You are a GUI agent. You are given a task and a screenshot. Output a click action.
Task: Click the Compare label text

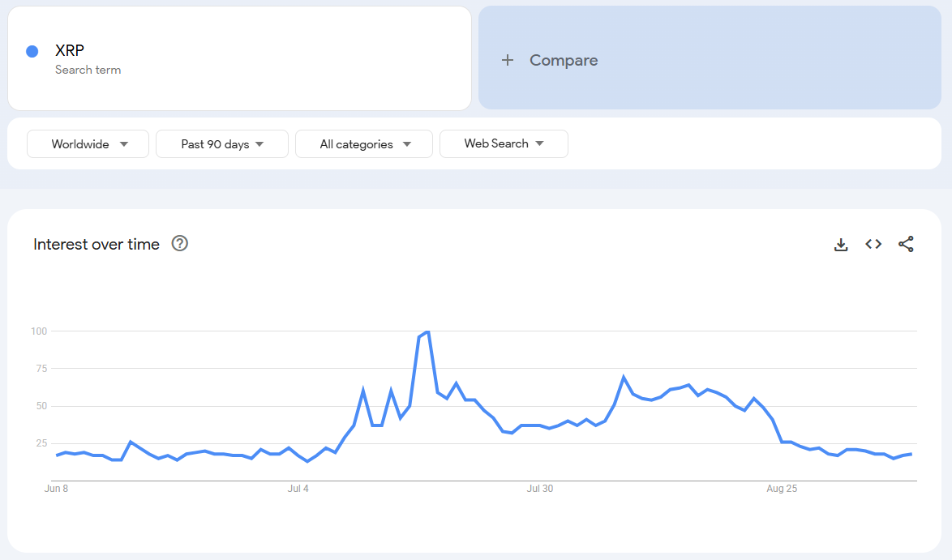564,60
